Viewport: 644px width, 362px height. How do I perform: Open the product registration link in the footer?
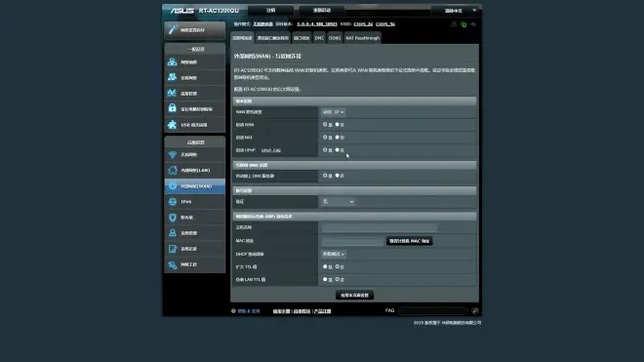[322, 311]
